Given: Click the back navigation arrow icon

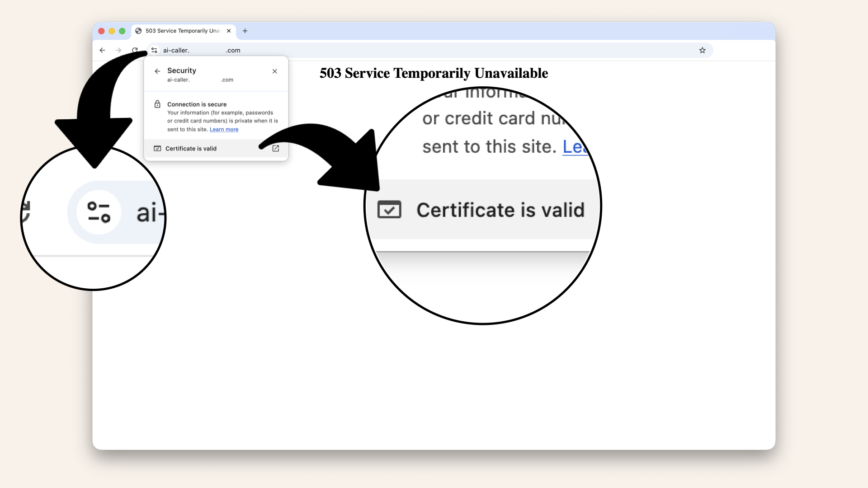Looking at the screenshot, I should 102,50.
